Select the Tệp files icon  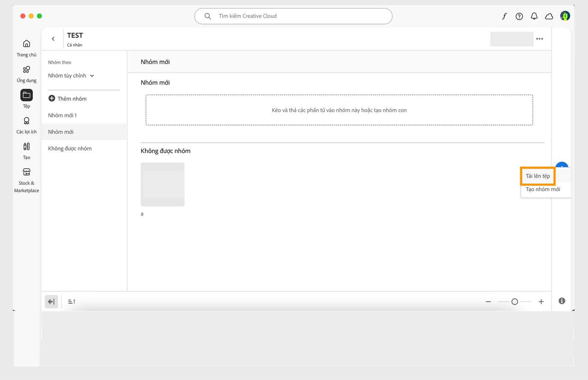coord(26,95)
